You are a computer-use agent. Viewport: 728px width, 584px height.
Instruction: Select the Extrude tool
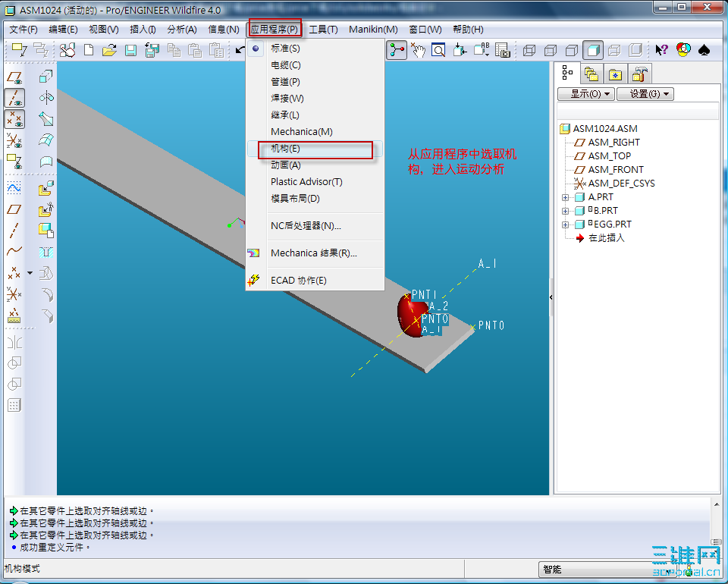[x=46, y=76]
